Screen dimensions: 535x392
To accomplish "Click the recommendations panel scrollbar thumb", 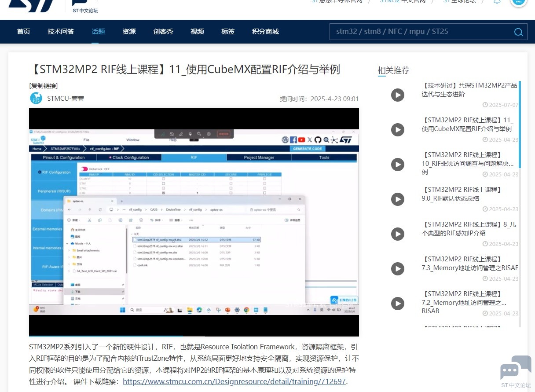I will click(x=520, y=124).
